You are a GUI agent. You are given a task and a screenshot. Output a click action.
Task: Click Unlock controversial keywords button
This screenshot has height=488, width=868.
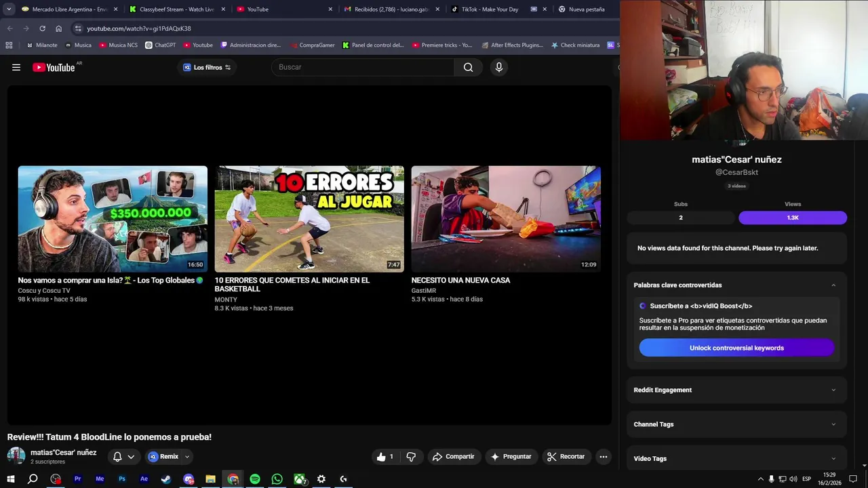click(736, 348)
